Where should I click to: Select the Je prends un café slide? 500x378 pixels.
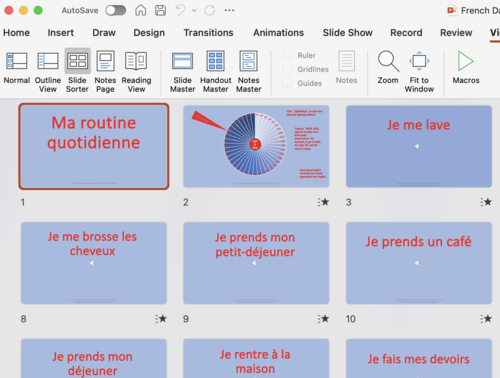pos(419,263)
